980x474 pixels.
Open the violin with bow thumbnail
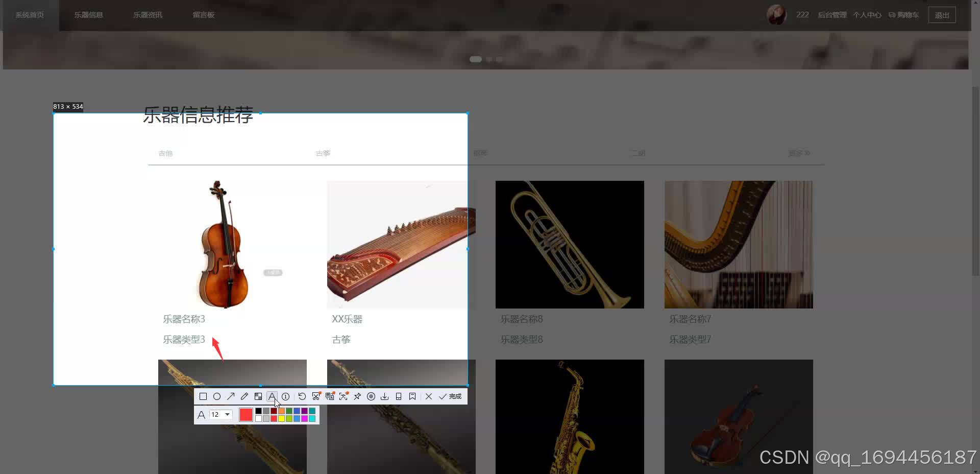pyautogui.click(x=739, y=417)
